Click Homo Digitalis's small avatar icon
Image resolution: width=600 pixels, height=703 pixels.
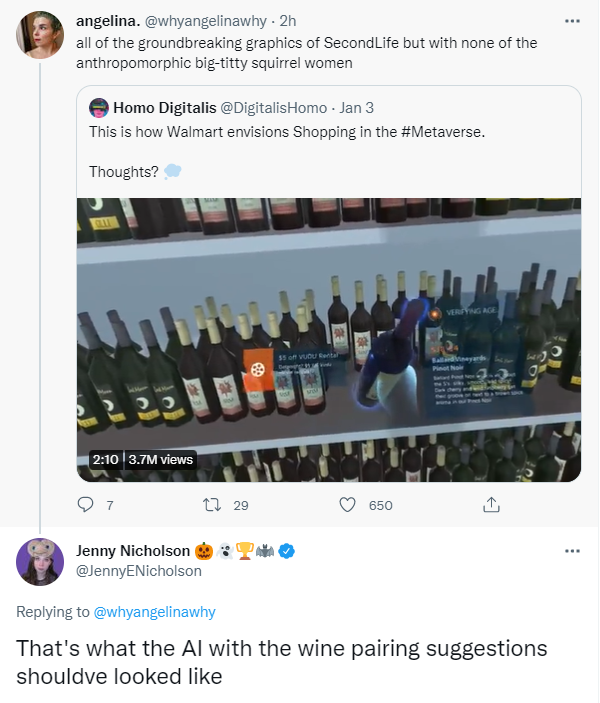click(x=98, y=106)
